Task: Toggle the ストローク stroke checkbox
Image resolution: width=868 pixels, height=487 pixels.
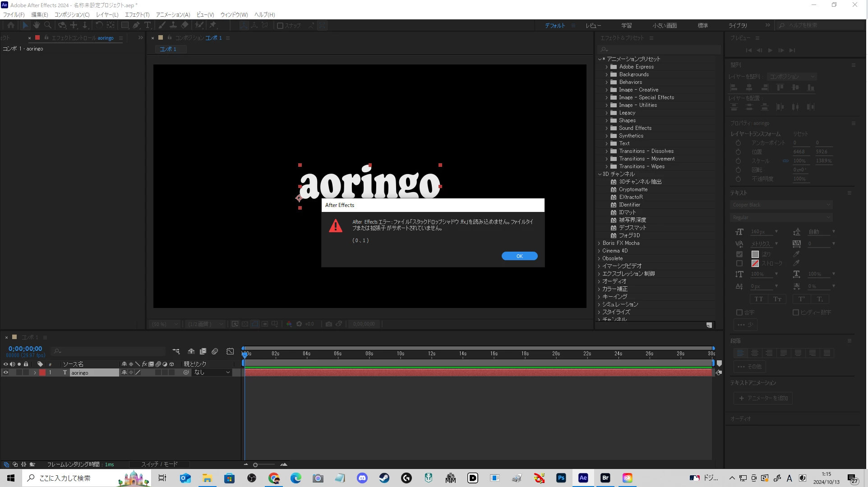Action: coord(739,263)
